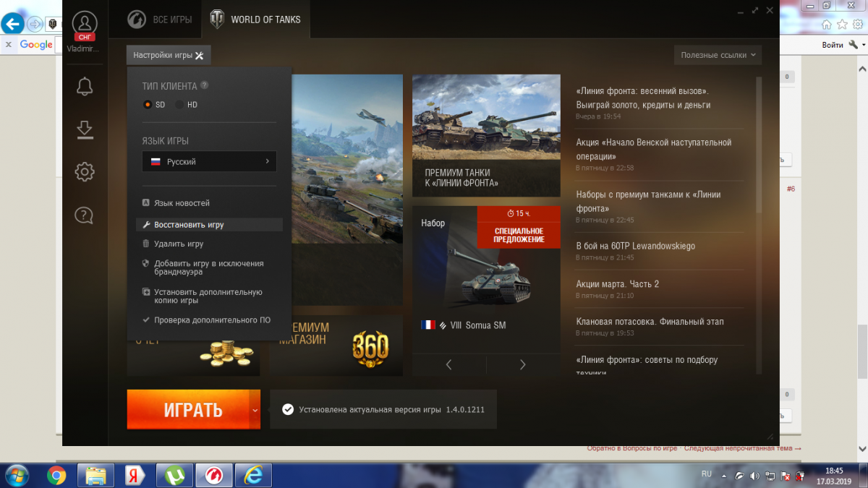Screen dimensions: 868x488
Task: Open Windows Explorer from the taskbar
Action: [x=96, y=475]
